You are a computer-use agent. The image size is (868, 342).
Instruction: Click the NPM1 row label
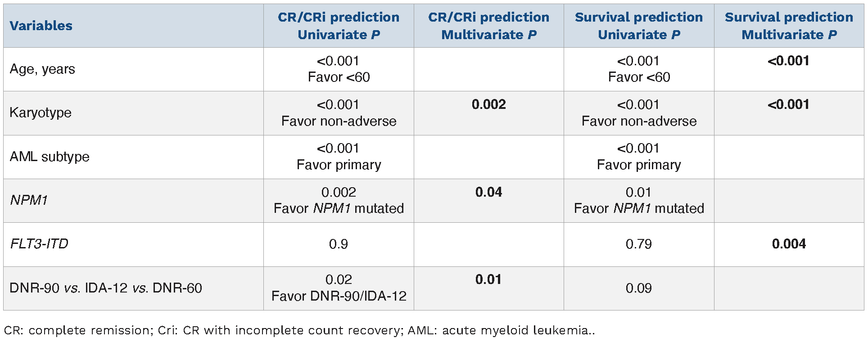[x=29, y=200]
